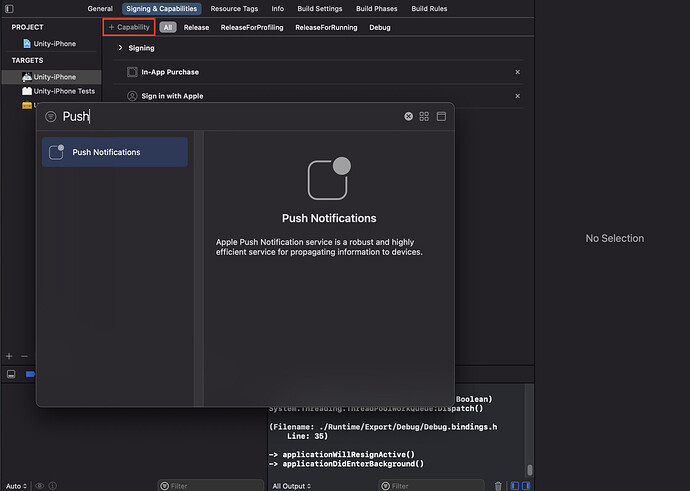Screen dimensions: 690x491
Task: Click the Unity-iPhone Tests target icon
Action: (x=27, y=91)
